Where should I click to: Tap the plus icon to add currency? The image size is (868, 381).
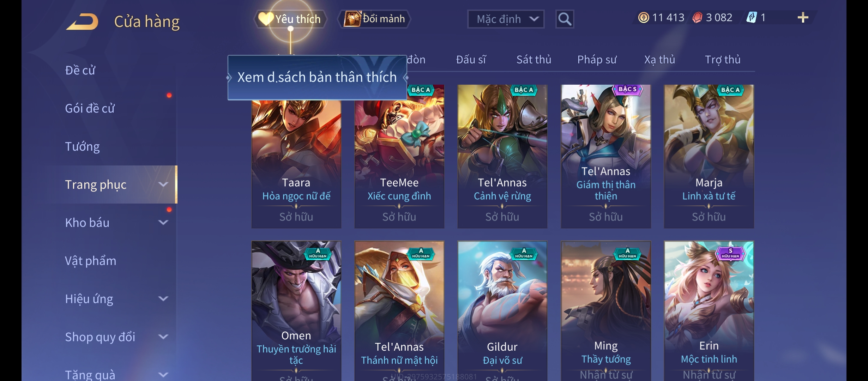(x=803, y=18)
